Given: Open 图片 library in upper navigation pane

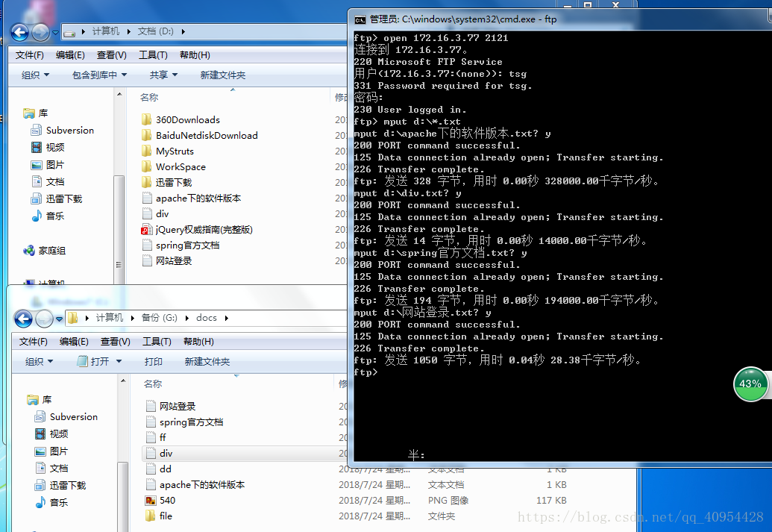Looking at the screenshot, I should 48,165.
